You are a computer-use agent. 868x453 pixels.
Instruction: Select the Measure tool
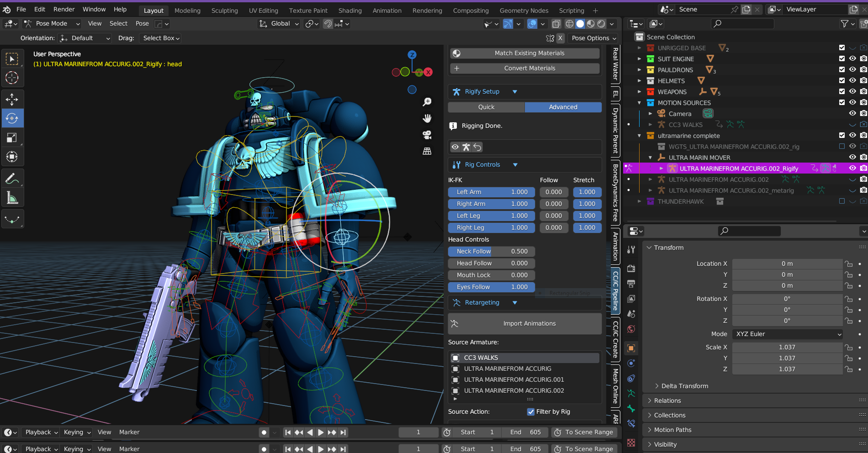[12, 198]
